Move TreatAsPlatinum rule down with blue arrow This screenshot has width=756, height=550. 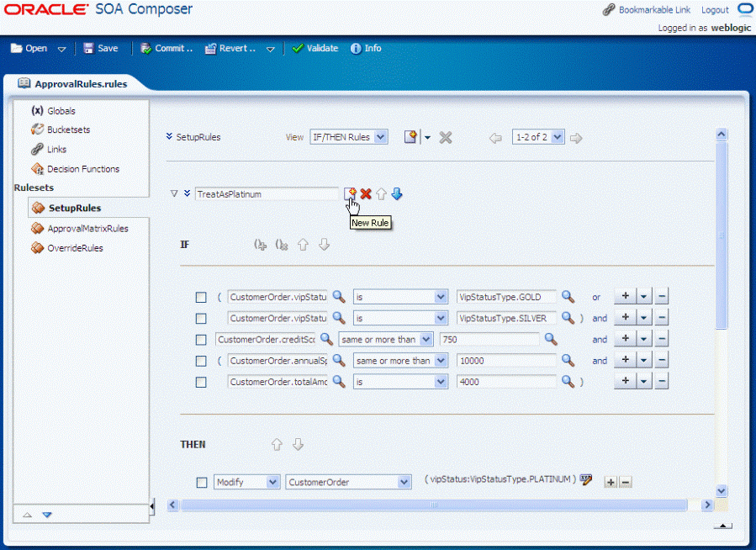pyautogui.click(x=397, y=193)
